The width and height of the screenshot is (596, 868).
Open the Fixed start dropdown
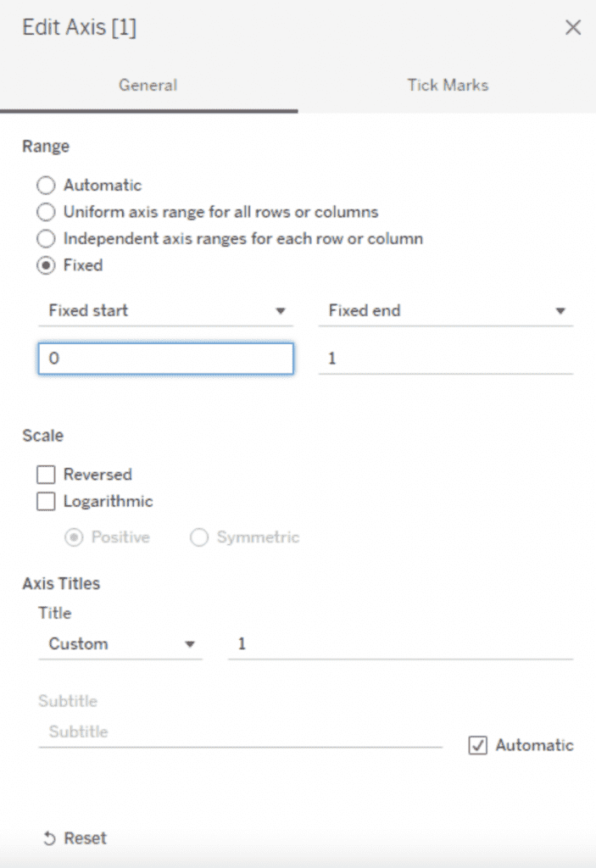point(165,311)
